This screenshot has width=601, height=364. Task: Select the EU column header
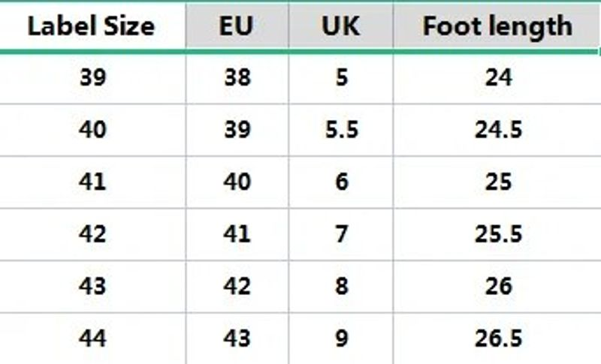click(x=237, y=26)
